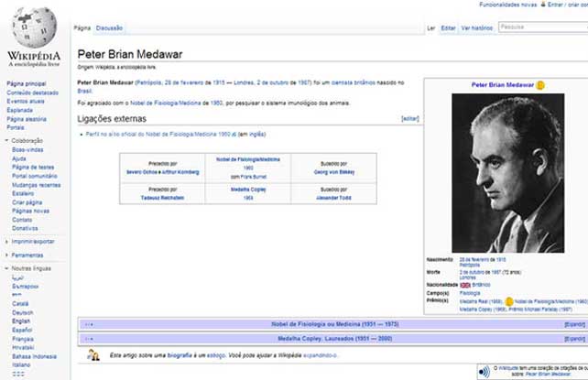The width and height of the screenshot is (588, 380).
Task: Open Esplanada in sidebar
Action: point(20,110)
